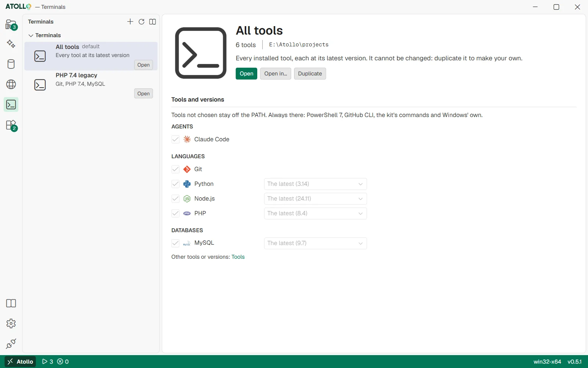Open the documentation book icon in sidebar
This screenshot has width=588, height=368.
[x=11, y=303]
